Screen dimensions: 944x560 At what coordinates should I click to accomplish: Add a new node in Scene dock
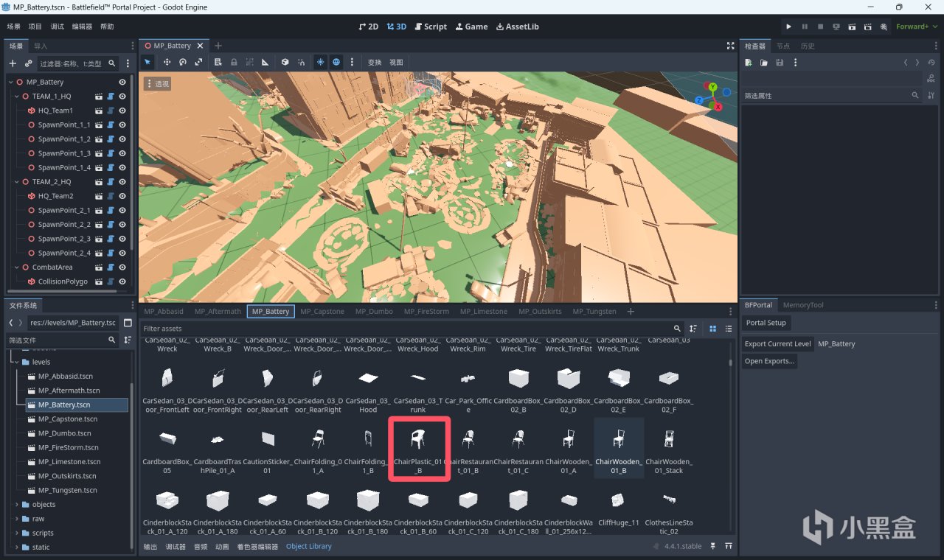pyautogui.click(x=13, y=63)
